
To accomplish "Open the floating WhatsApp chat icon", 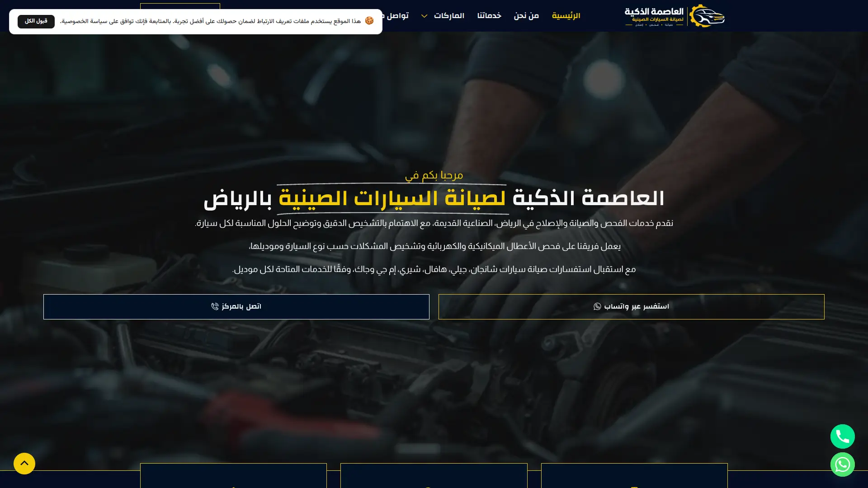I will pyautogui.click(x=842, y=465).
